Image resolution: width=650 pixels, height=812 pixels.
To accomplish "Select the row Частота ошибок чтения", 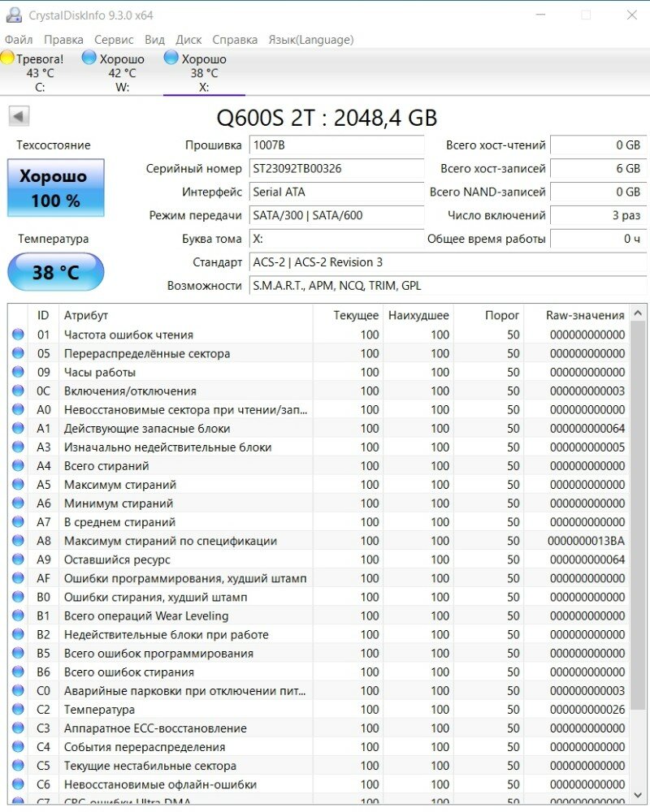I will [x=318, y=335].
